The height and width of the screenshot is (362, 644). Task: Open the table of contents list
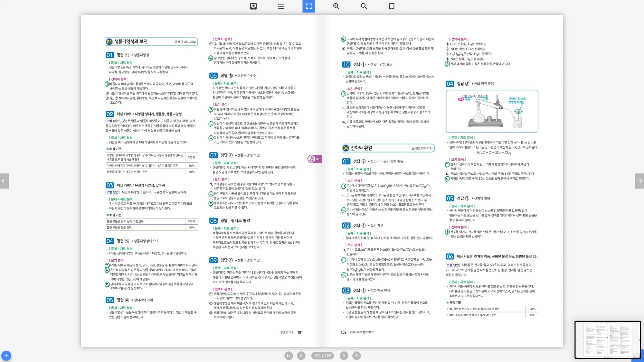point(281,6)
